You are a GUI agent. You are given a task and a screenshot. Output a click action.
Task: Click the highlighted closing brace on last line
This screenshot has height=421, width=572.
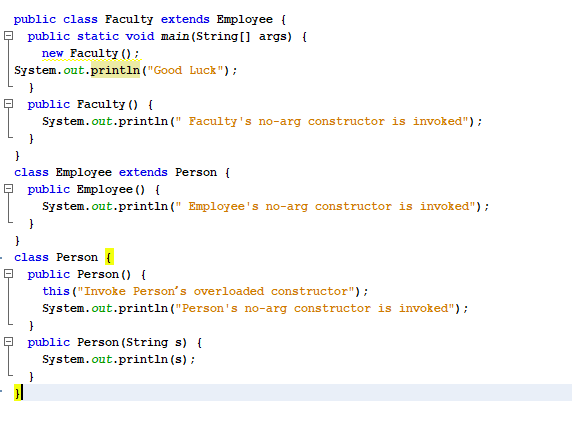17,393
